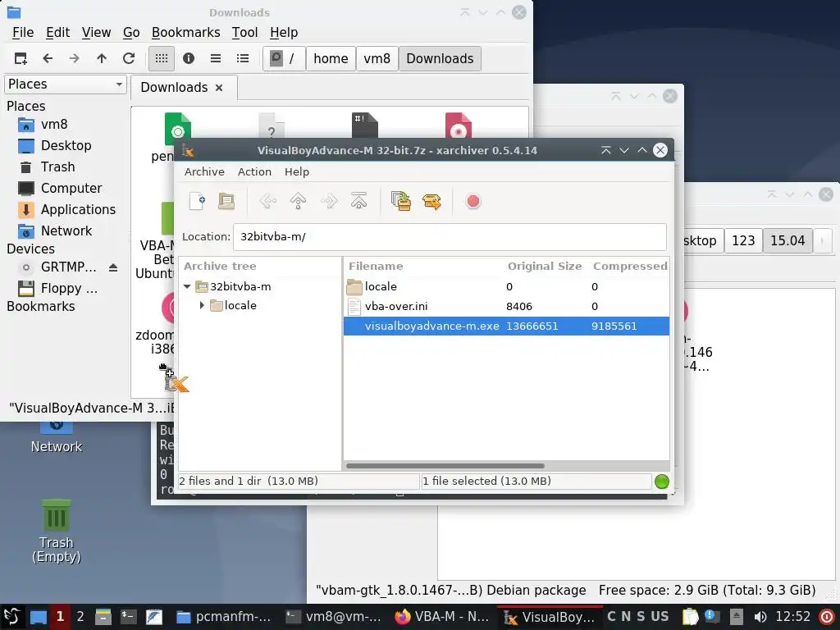Viewport: 840px width, 630px height.
Task: Select the vba-over.ini file row
Action: click(506, 307)
